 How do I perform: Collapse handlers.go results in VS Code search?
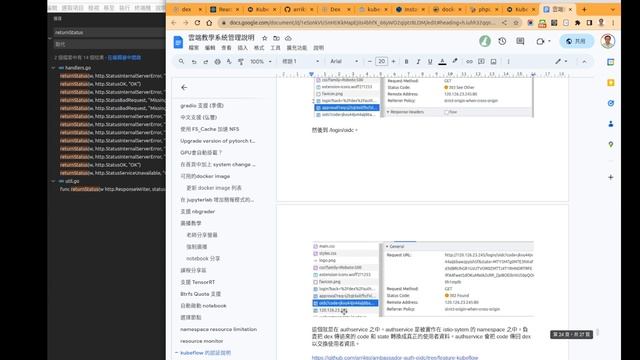[x=53, y=68]
